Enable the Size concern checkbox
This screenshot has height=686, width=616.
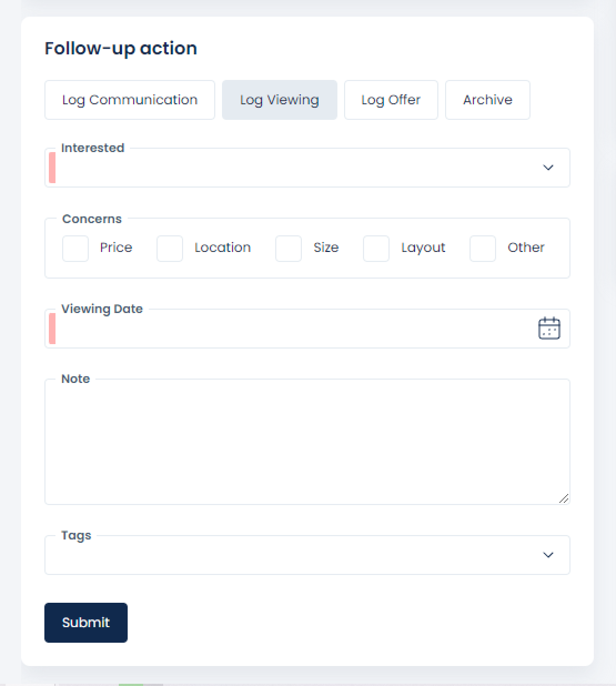pyautogui.click(x=289, y=248)
